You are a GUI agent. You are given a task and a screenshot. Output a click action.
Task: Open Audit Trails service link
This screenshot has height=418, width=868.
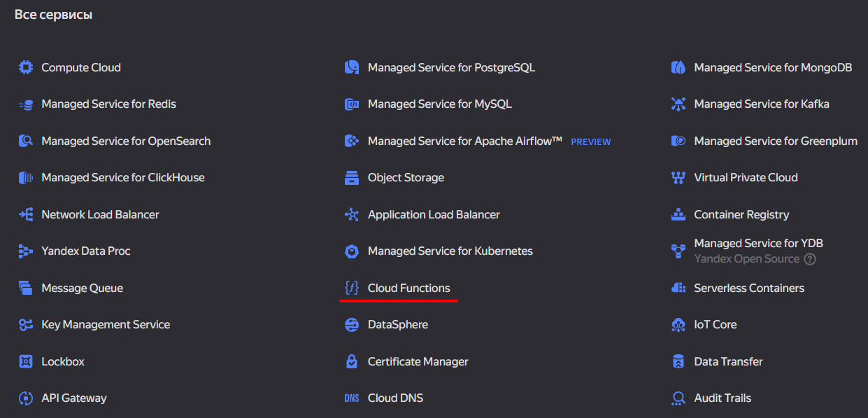(723, 398)
